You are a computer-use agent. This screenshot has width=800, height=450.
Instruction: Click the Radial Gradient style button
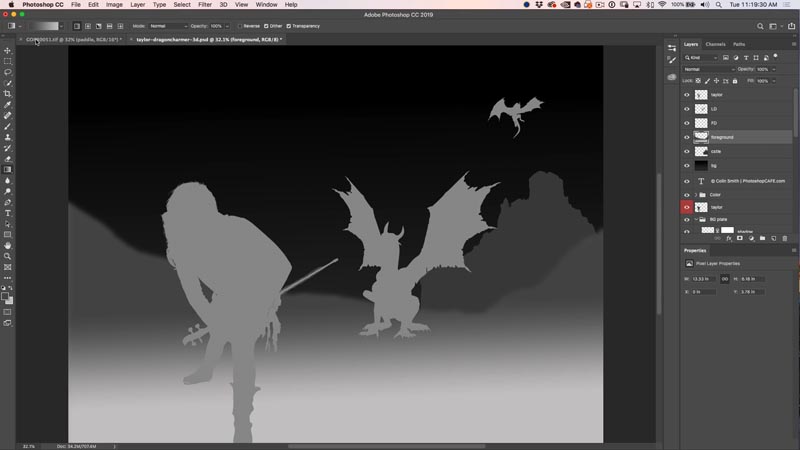88,26
